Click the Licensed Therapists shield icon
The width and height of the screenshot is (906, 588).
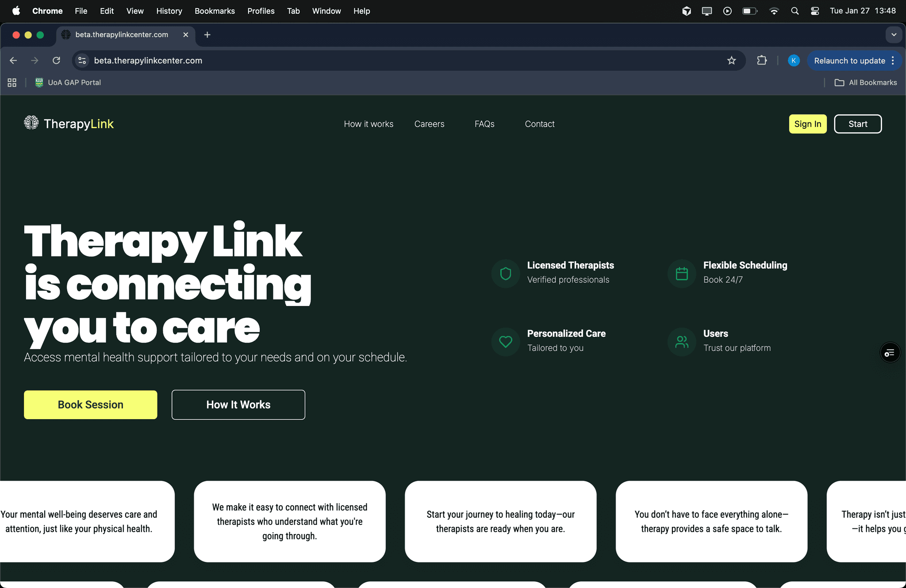[506, 274]
